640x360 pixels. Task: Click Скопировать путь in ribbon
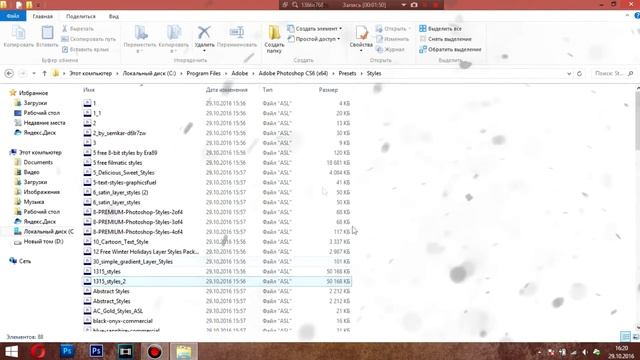click(x=88, y=39)
